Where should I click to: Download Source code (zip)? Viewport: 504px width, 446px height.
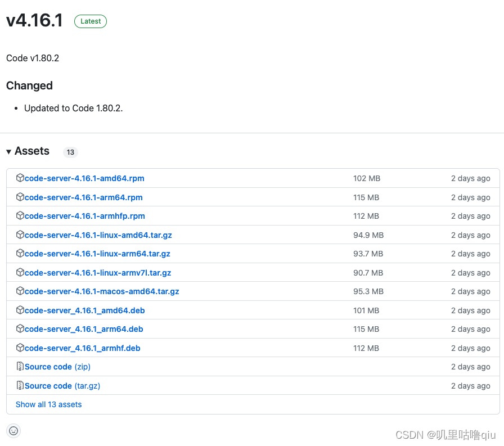pos(57,367)
